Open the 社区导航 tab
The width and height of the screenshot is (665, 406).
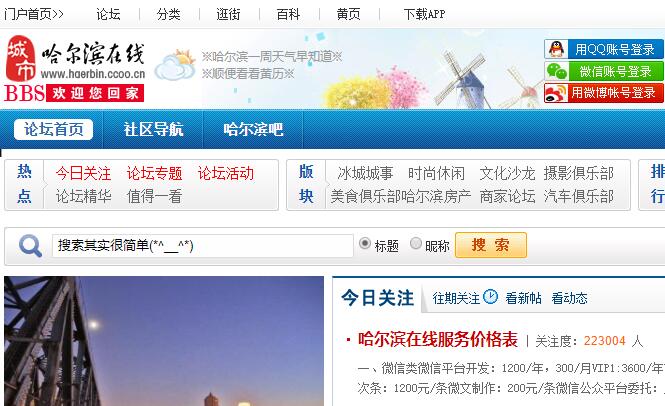click(153, 129)
